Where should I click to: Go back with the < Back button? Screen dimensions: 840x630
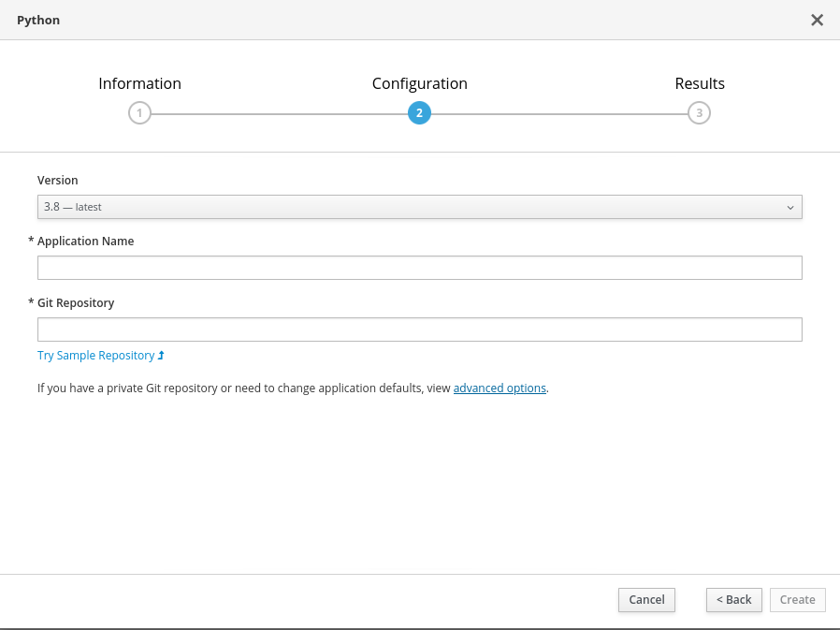pos(734,600)
